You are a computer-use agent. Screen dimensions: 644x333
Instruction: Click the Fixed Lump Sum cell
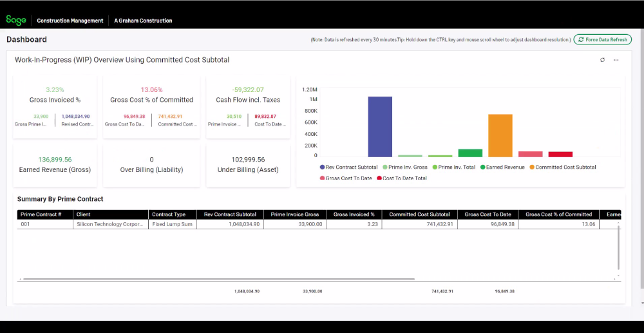pos(173,224)
